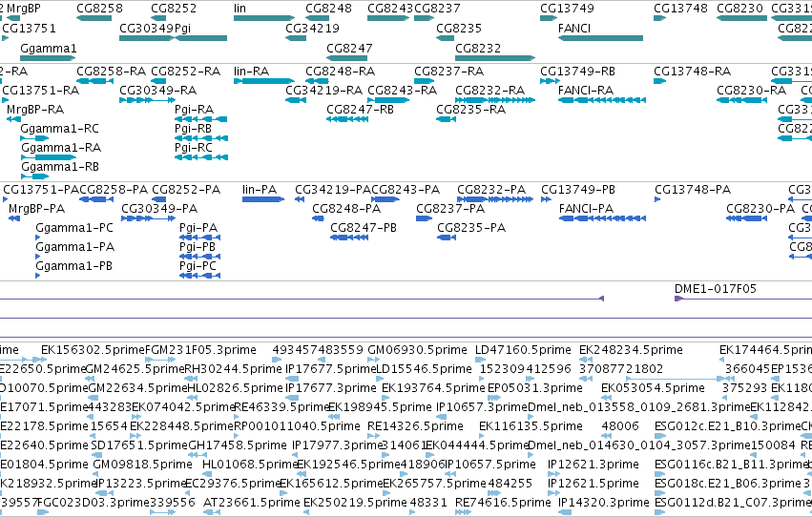This screenshot has width=812, height=517.
Task: Open the lin-PA protein feature
Action: (x=263, y=199)
